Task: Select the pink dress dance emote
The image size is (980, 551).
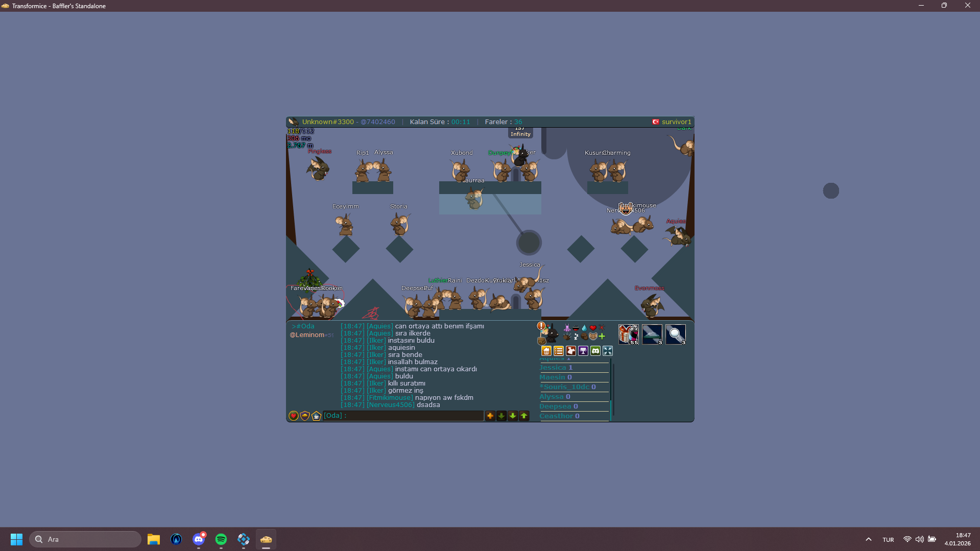Action: click(567, 328)
